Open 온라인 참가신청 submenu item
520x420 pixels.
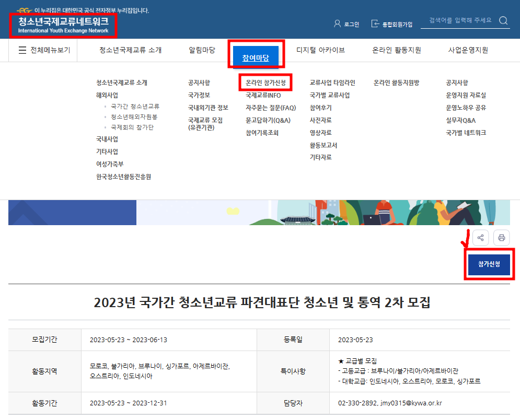tap(265, 83)
